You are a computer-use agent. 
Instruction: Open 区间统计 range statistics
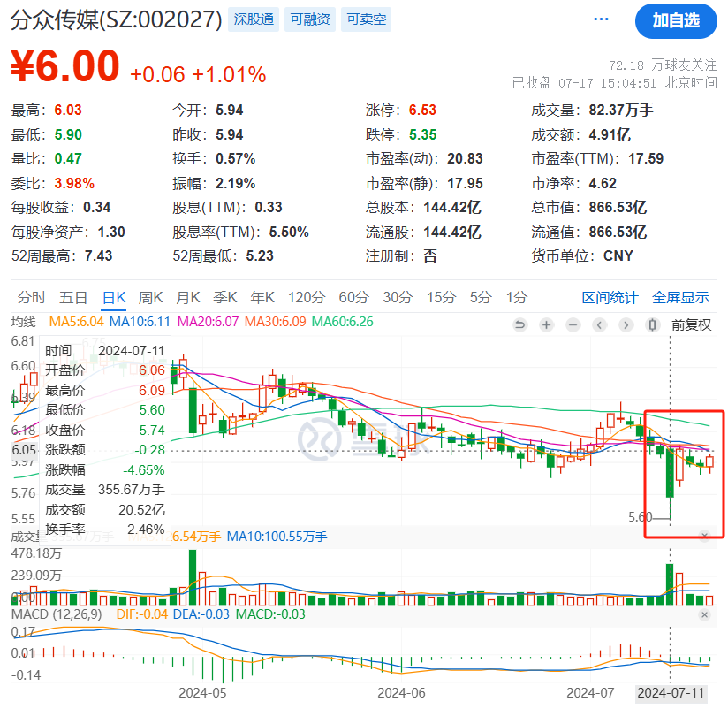click(610, 297)
